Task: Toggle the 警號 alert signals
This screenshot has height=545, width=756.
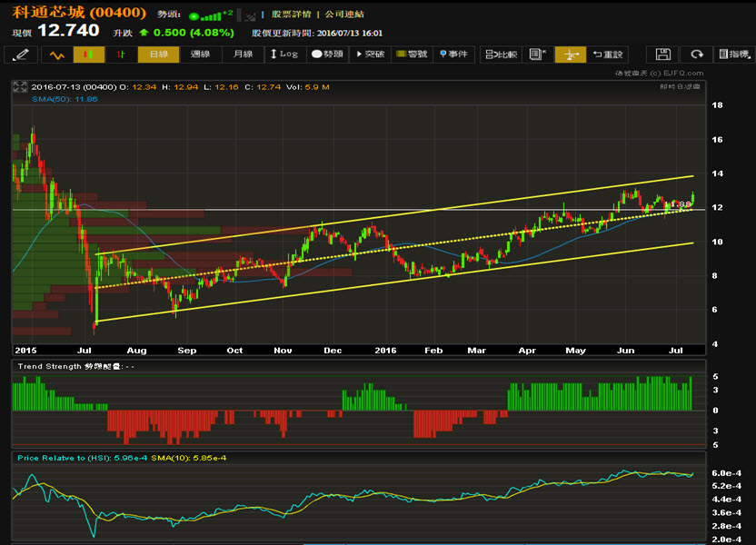Action: [x=412, y=54]
